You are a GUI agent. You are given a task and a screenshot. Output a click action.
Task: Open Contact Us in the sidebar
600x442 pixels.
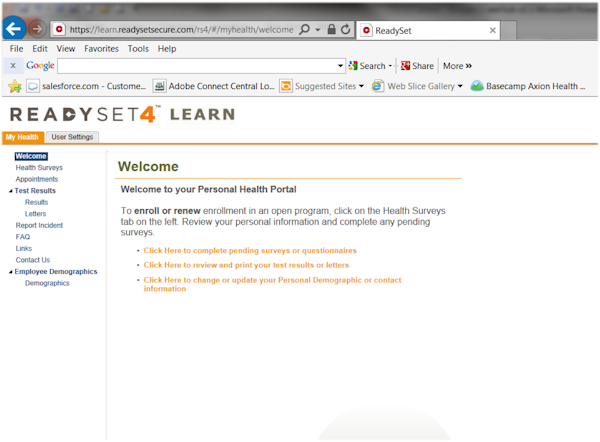(x=33, y=260)
